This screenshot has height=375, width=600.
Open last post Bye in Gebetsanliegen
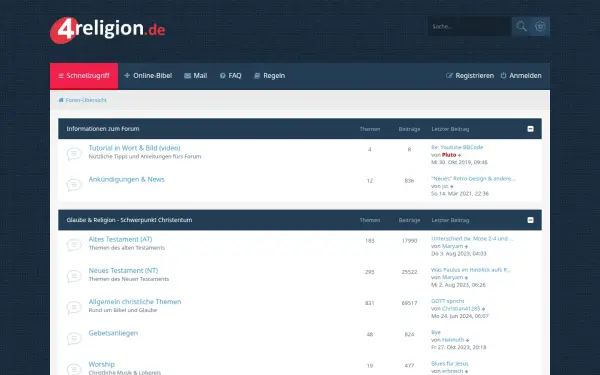436,332
